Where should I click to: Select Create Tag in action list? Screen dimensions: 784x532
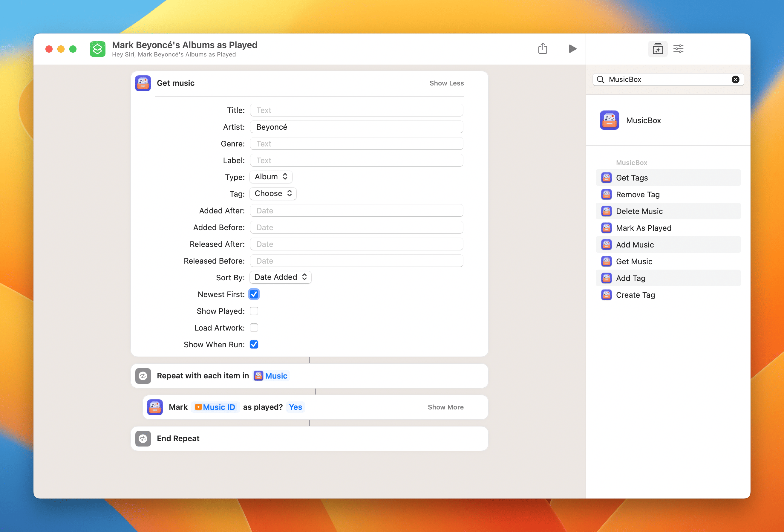click(x=668, y=295)
